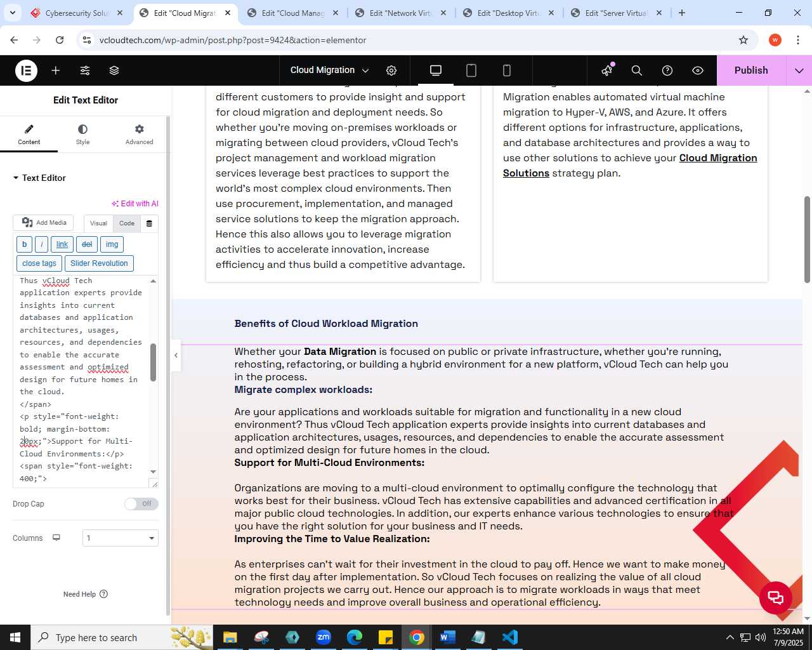Click the italic i quicktag button
Image resolution: width=812 pixels, height=650 pixels.
[41, 244]
